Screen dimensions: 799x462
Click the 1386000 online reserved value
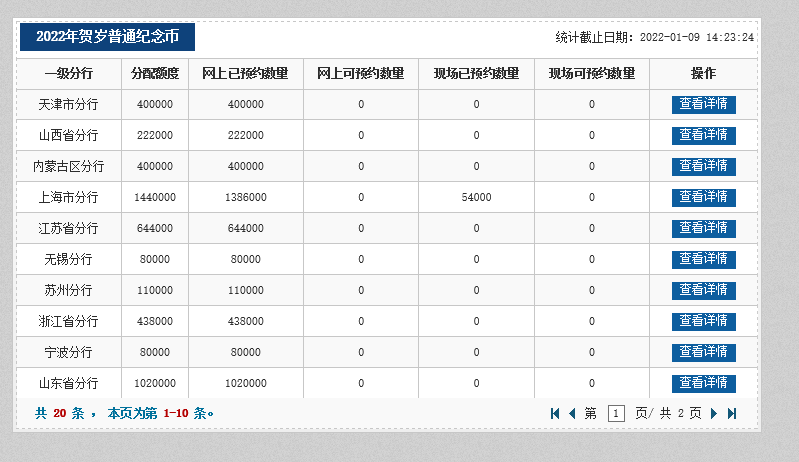246,198
